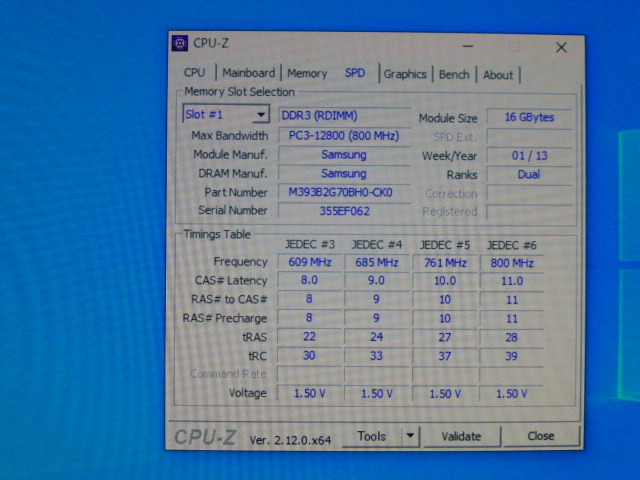Select the SPD tab

point(355,73)
